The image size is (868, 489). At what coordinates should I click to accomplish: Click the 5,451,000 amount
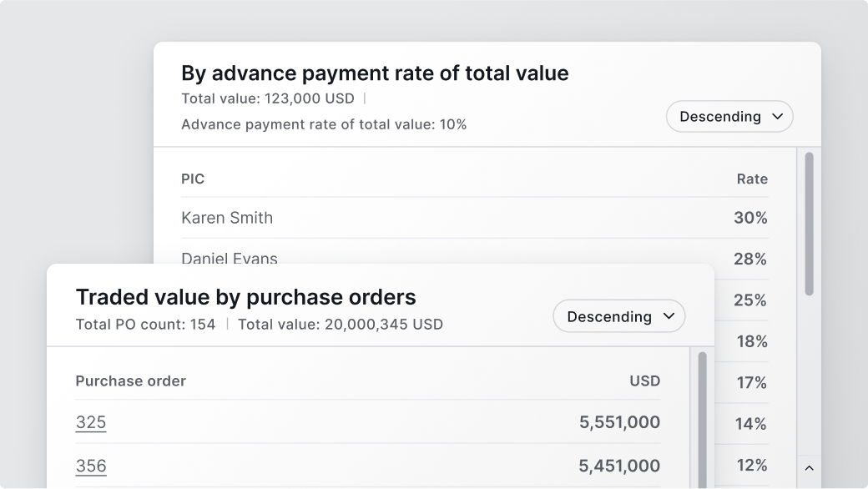tap(619, 466)
